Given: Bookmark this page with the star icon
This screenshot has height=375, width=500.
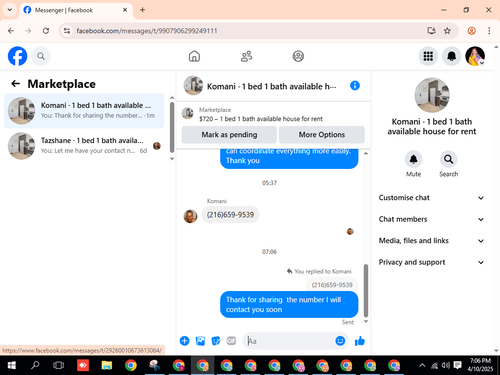Looking at the screenshot, I should (x=447, y=31).
